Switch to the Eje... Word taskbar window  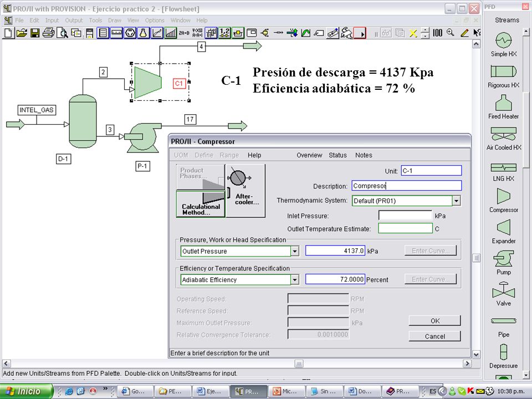[209, 391]
